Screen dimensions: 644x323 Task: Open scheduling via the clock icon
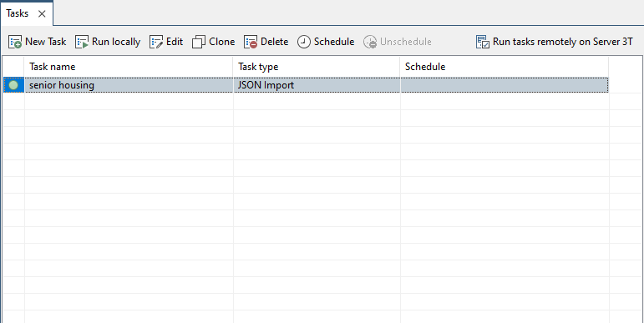coord(304,42)
